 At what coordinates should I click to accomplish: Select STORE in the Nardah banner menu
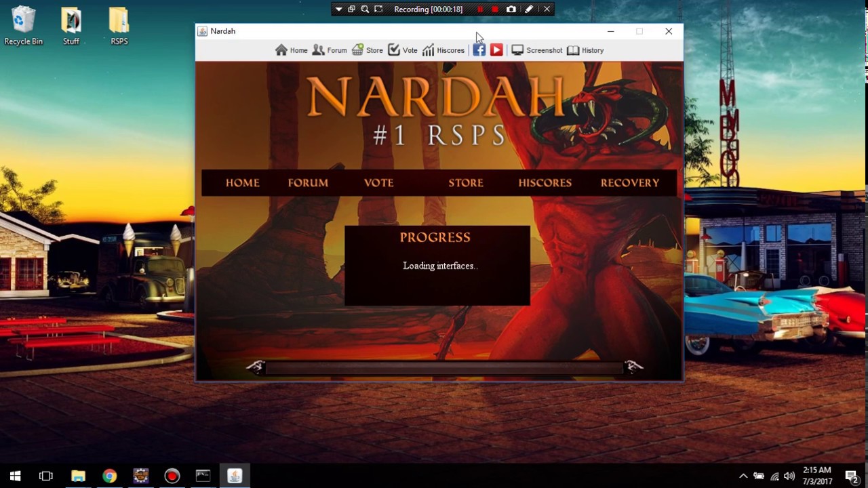click(x=466, y=183)
